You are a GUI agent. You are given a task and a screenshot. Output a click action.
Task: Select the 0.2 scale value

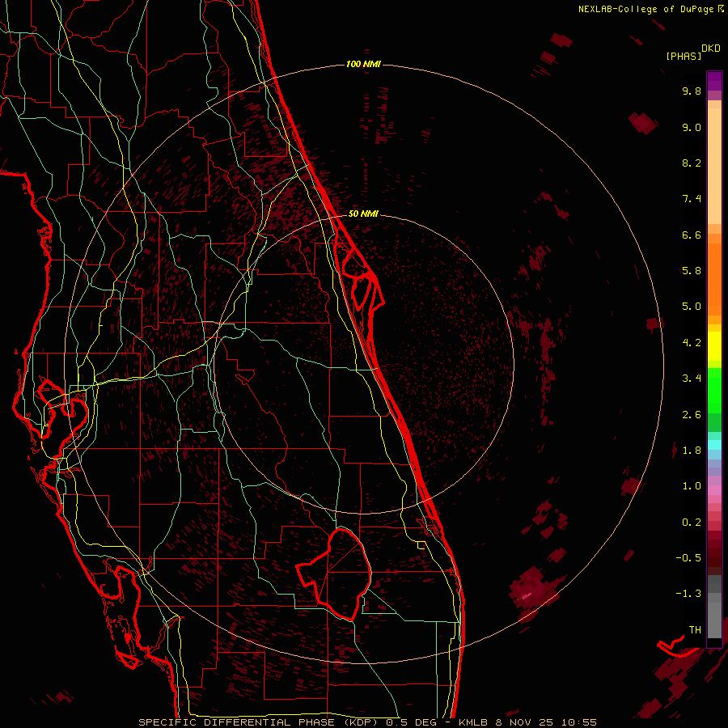(x=692, y=523)
